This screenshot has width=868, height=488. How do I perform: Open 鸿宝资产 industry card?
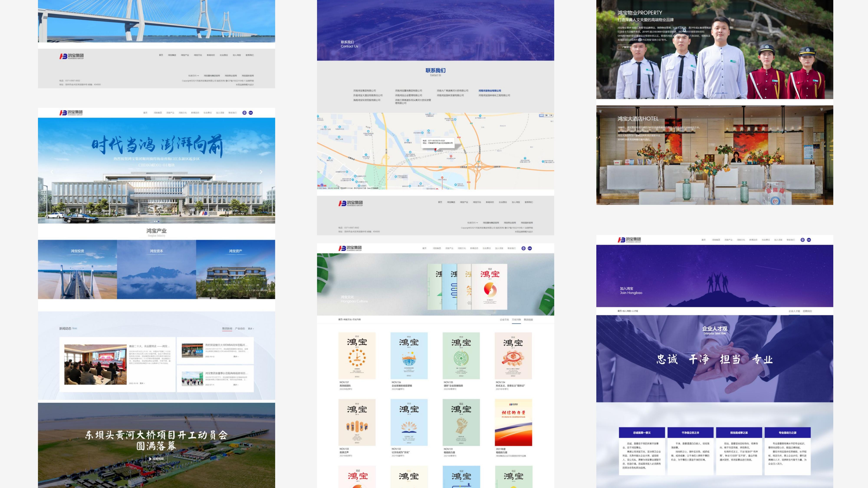(x=235, y=269)
